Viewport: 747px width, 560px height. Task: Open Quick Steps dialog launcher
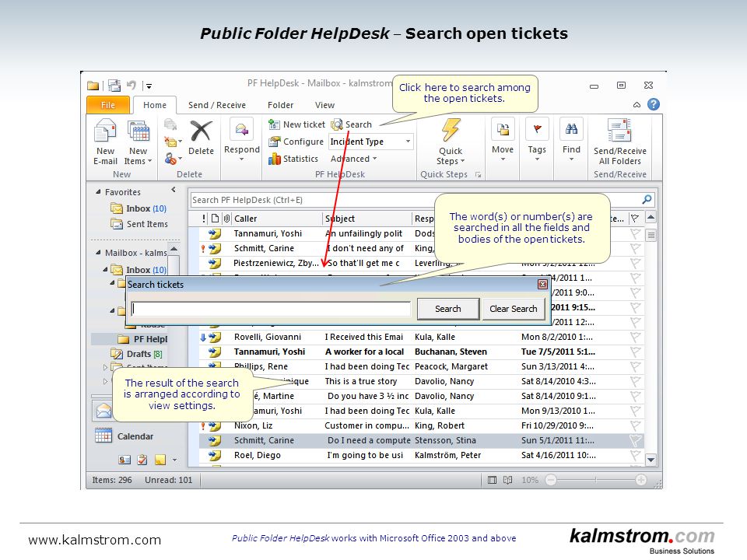pyautogui.click(x=479, y=175)
